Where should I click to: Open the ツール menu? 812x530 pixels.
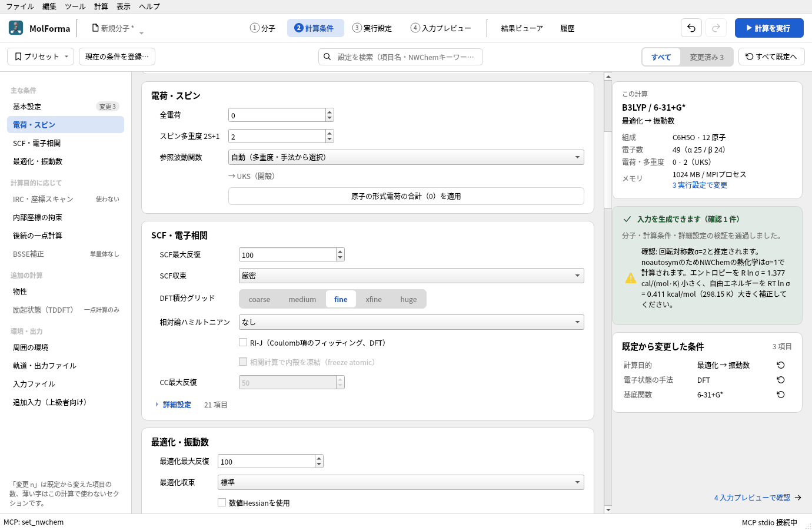75,6
